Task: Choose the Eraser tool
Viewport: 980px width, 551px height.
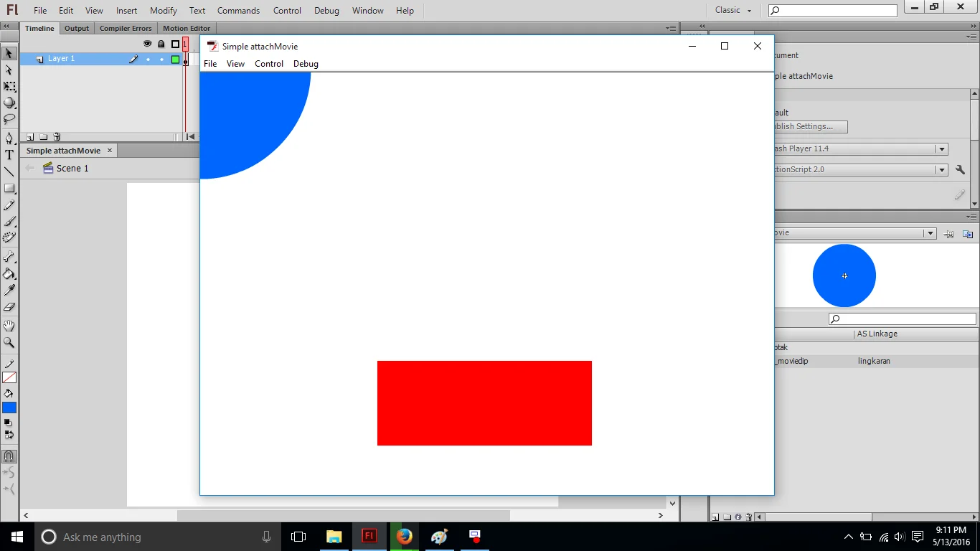Action: [x=9, y=307]
